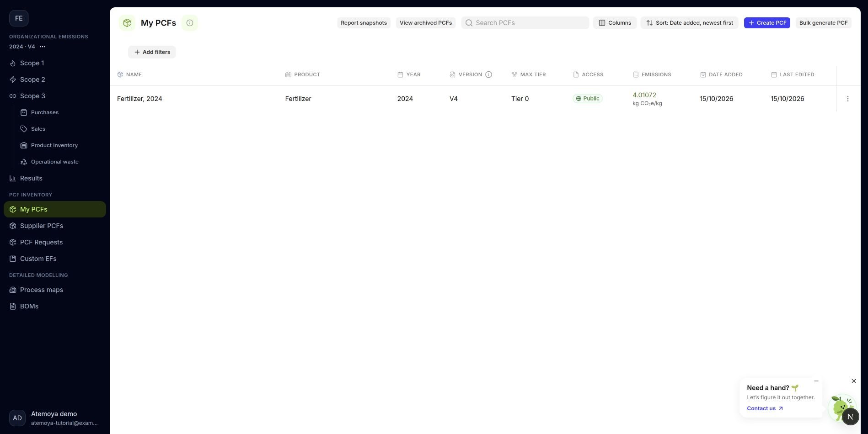Click the Name column header

coord(129,74)
